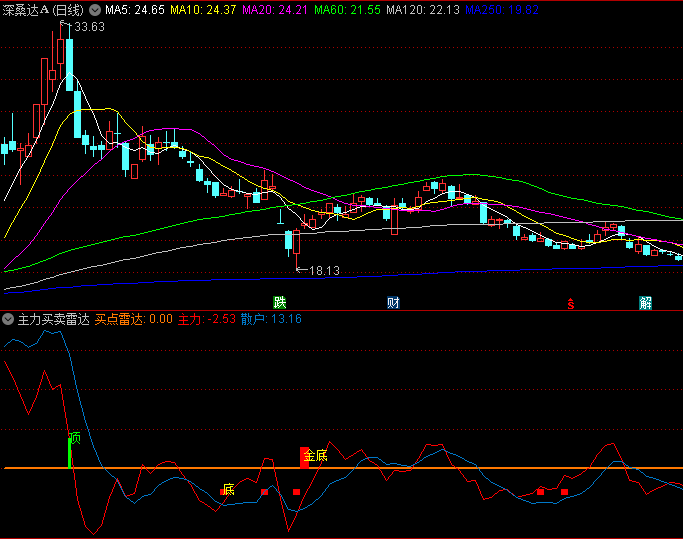Image resolution: width=683 pixels, height=539 pixels.
Task: Click the 18.13 low price label
Action: click(323, 270)
